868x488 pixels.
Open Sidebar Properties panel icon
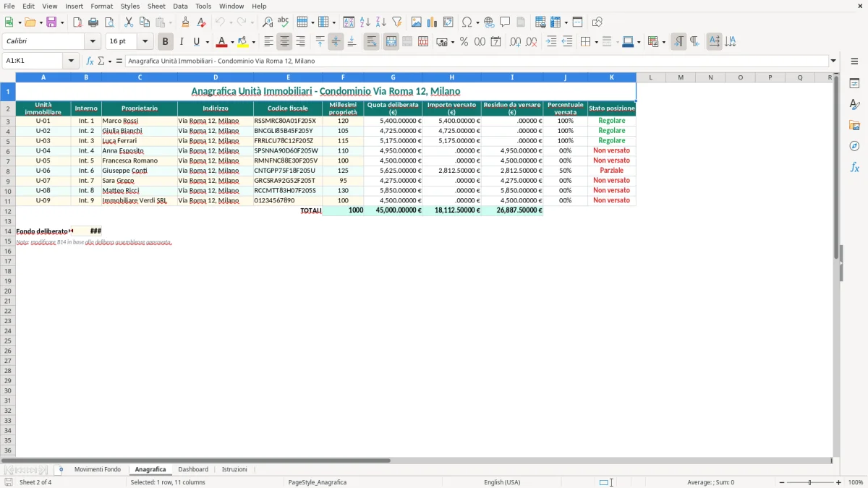pos(854,83)
